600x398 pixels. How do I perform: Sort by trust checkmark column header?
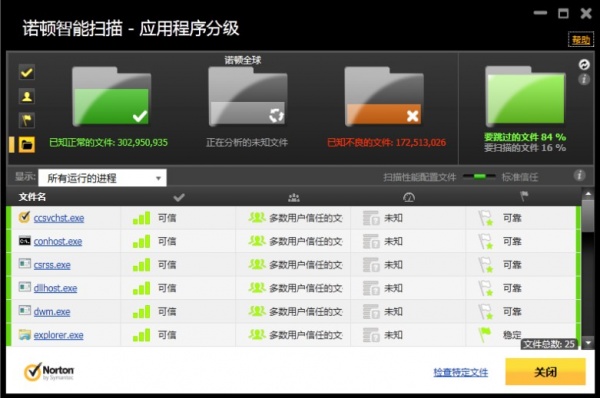[x=179, y=197]
